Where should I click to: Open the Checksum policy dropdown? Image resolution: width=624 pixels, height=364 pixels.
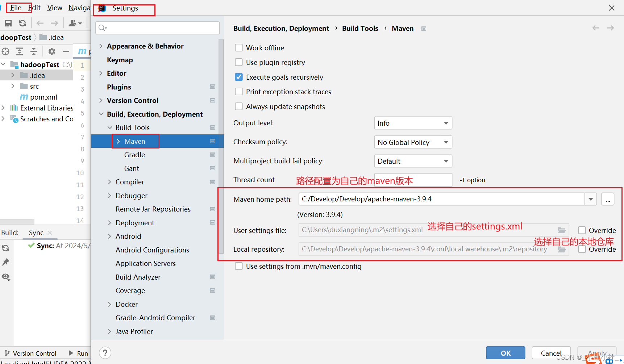coord(413,142)
